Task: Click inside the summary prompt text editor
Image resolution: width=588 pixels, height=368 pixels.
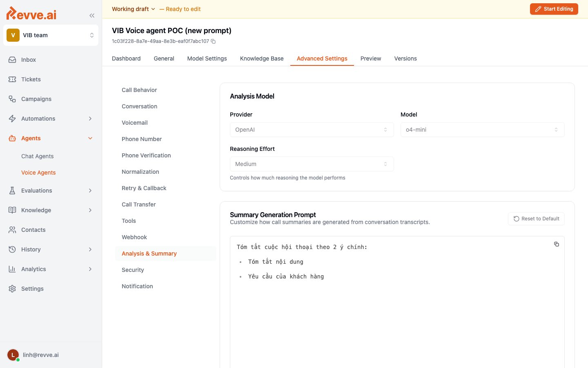Action: (x=397, y=303)
